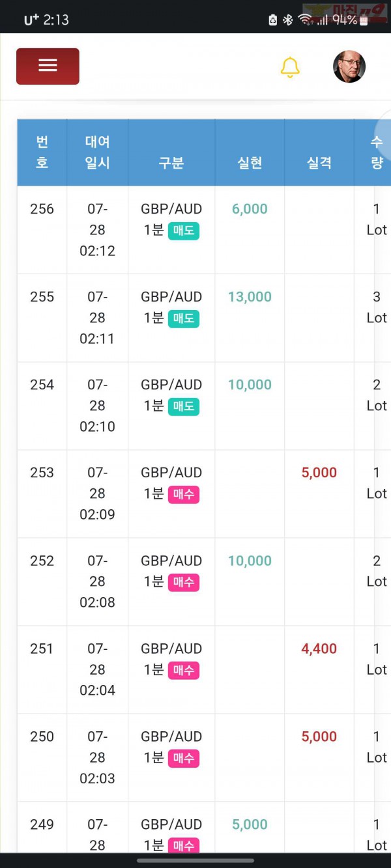Open the red hamburger menu

(x=48, y=66)
